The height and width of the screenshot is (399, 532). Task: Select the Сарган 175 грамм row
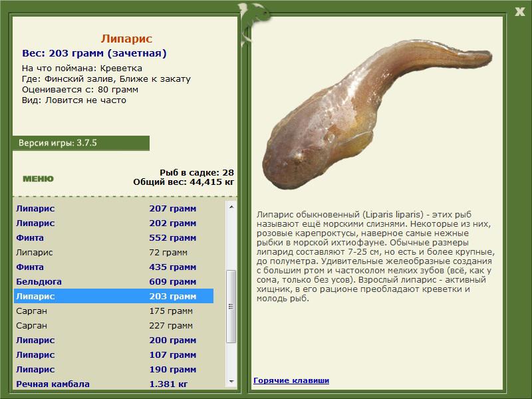click(x=114, y=311)
